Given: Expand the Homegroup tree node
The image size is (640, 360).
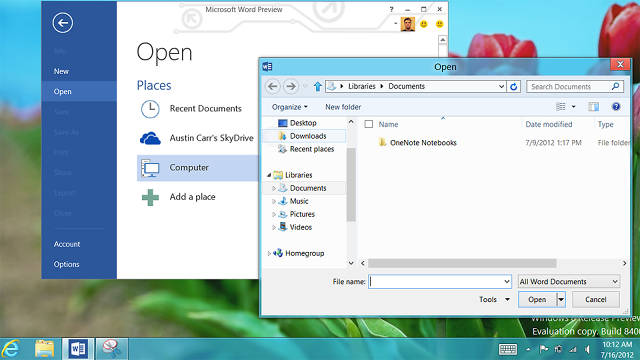Looking at the screenshot, I should coord(269,253).
